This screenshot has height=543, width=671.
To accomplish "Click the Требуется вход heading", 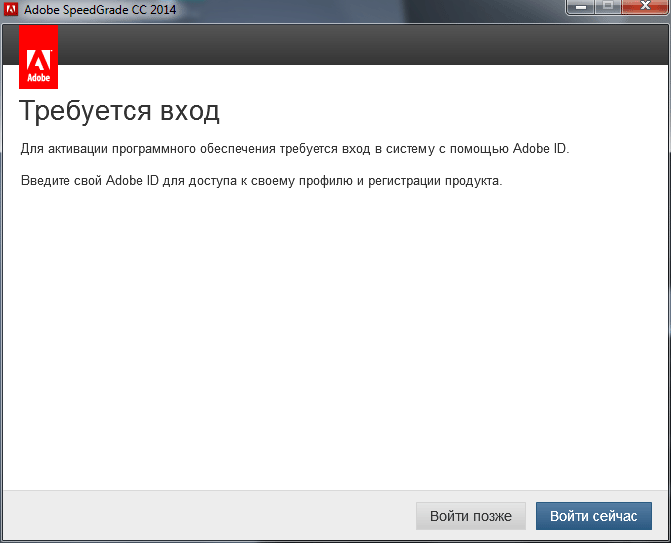I will click(x=119, y=111).
